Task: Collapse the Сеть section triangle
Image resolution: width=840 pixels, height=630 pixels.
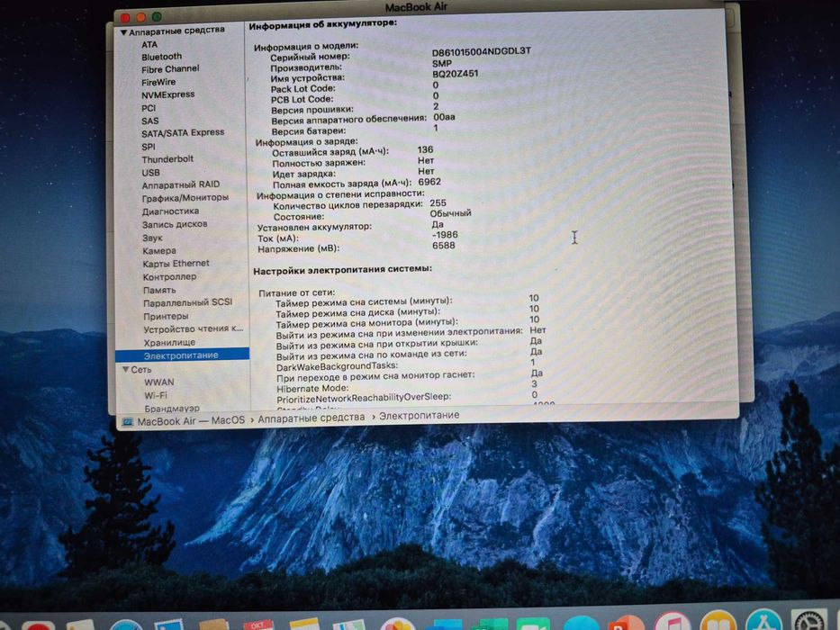Action: [x=126, y=369]
